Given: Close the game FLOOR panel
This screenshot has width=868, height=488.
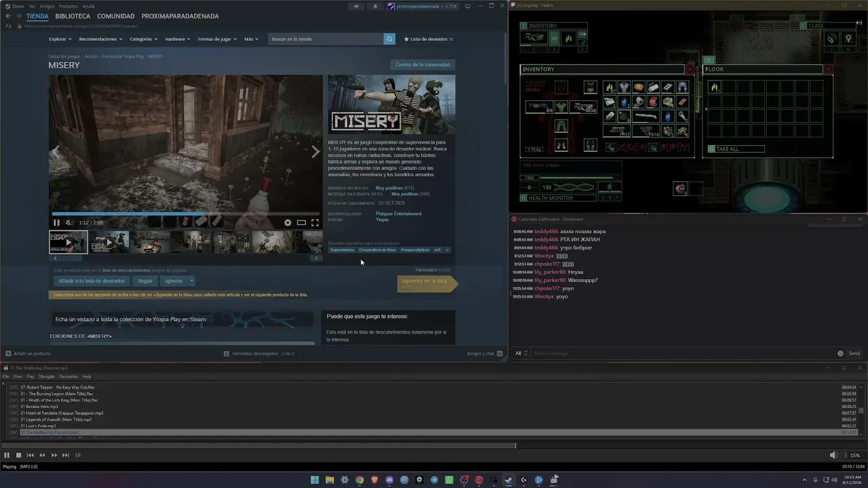Looking at the screenshot, I should [x=828, y=69].
